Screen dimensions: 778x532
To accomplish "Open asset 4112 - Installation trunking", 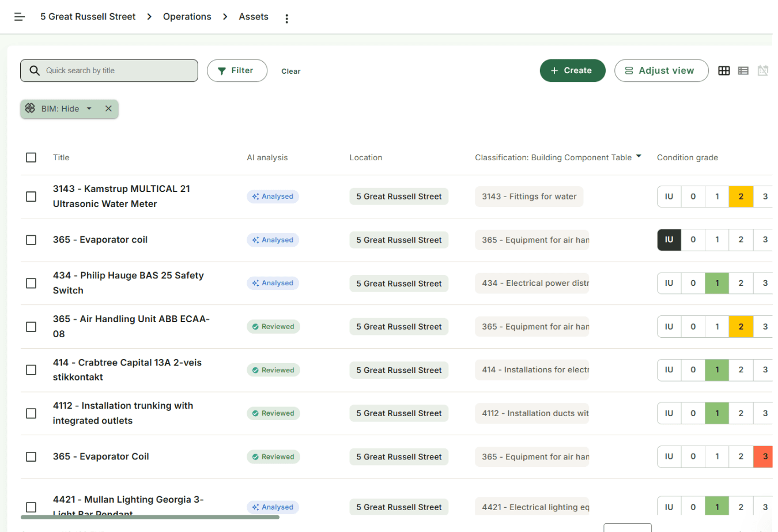I will pos(123,413).
